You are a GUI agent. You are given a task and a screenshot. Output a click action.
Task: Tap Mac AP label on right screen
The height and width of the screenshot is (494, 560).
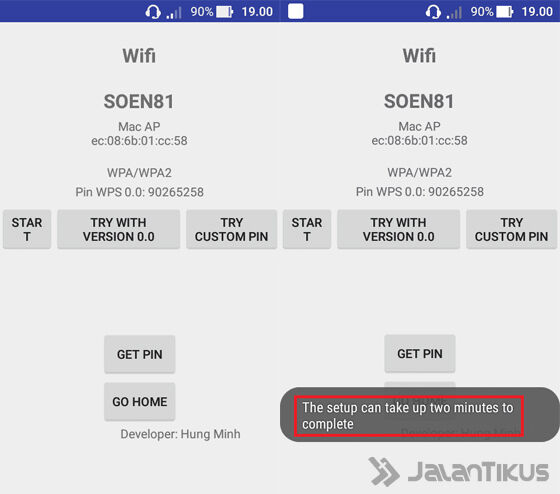pos(419,126)
